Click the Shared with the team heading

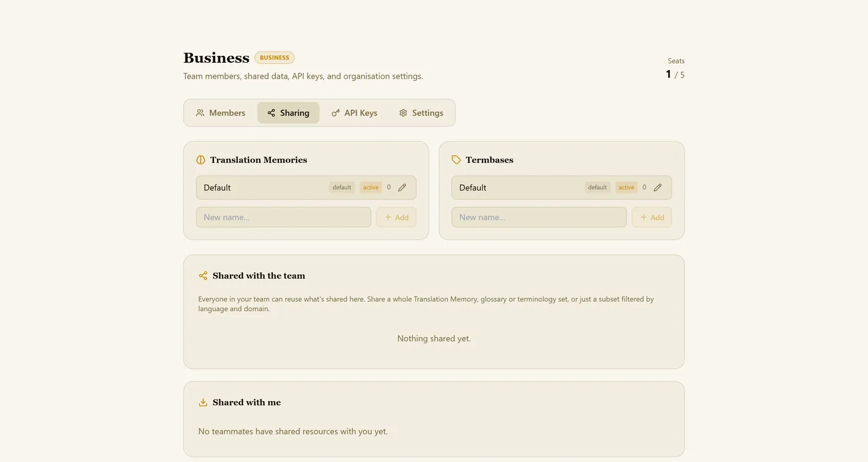point(259,276)
